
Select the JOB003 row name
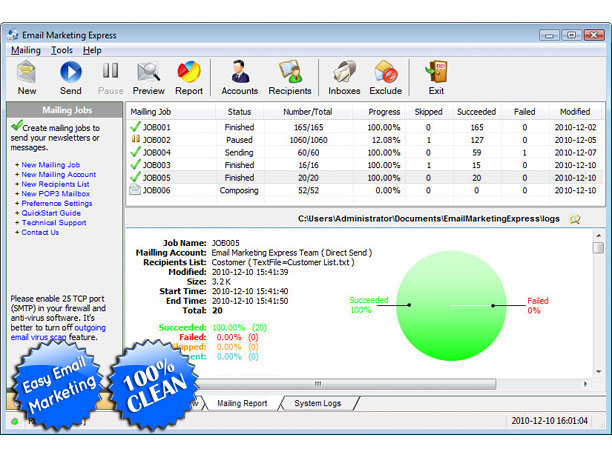pos(157,165)
